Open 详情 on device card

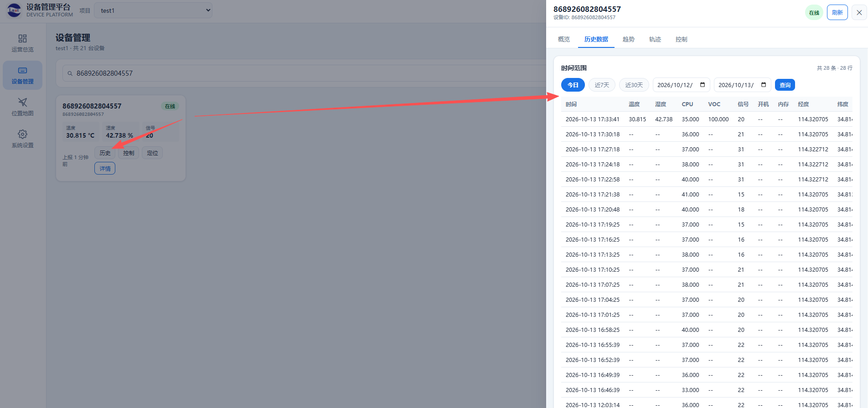point(105,169)
